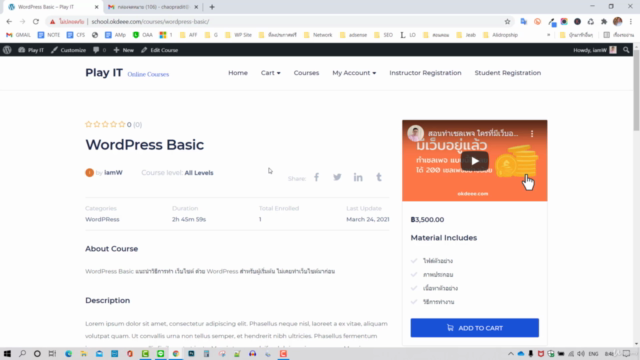The height and width of the screenshot is (360, 640).
Task: Open the comments bubble in admin bar
Action: (x=99, y=50)
